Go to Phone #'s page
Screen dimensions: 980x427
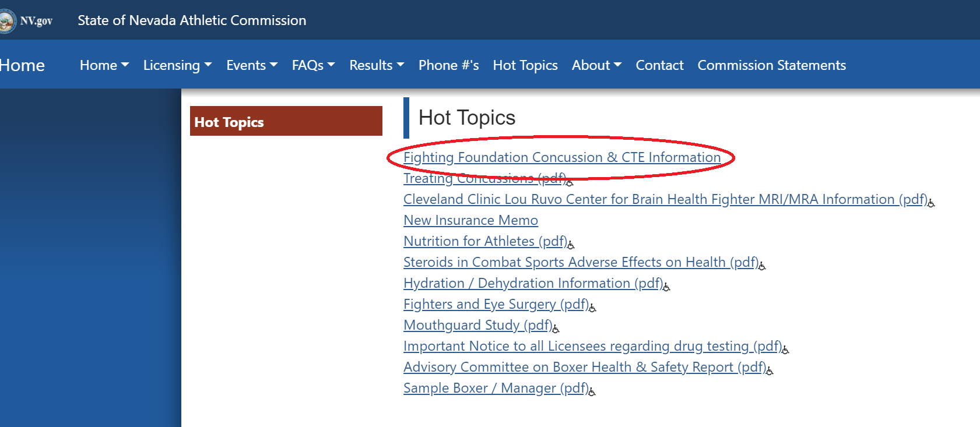click(448, 65)
